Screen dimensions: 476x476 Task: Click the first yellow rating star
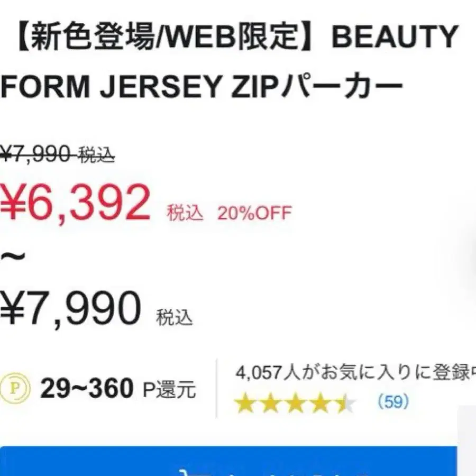pyautogui.click(x=244, y=404)
